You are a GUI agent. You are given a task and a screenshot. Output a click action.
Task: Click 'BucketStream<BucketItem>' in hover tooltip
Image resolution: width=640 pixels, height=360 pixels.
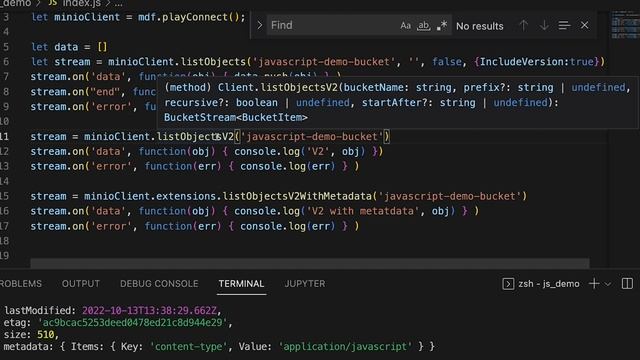tap(236, 118)
